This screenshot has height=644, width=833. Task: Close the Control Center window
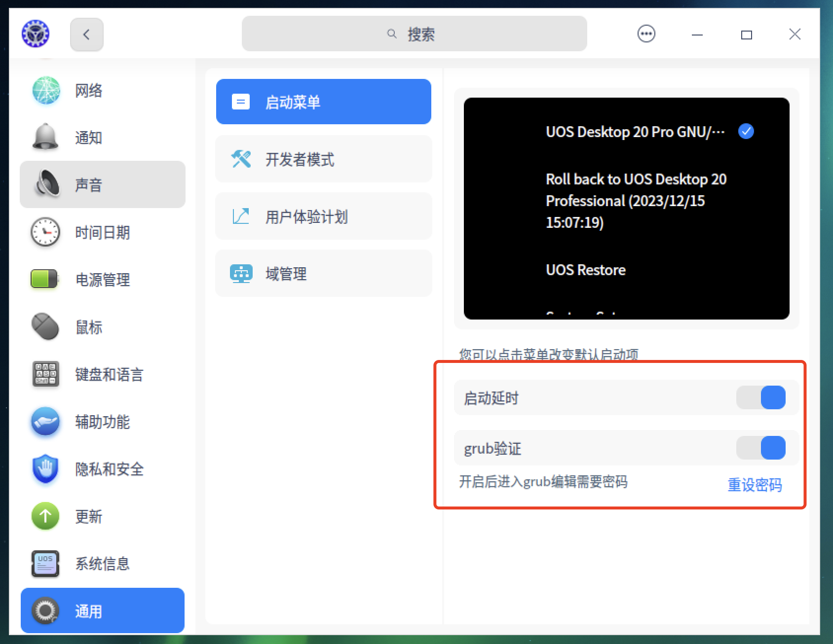pyautogui.click(x=795, y=34)
